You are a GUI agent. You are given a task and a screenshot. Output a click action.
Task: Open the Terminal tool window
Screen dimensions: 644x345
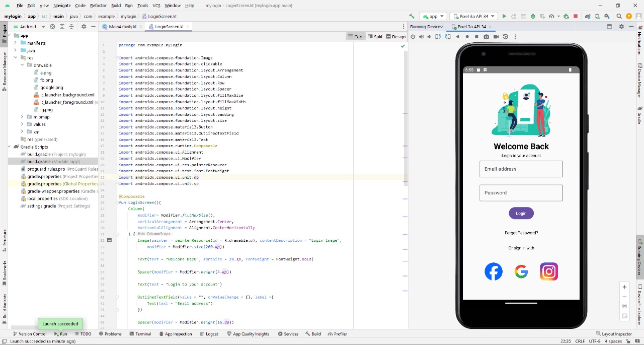(140, 334)
